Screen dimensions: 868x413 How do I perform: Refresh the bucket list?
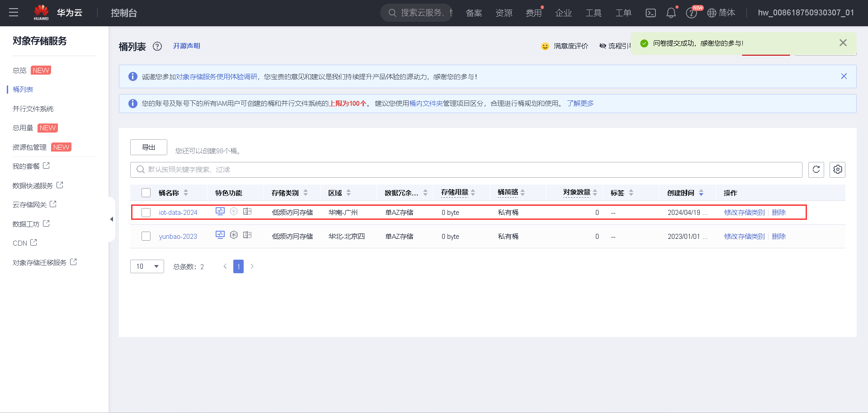point(816,170)
